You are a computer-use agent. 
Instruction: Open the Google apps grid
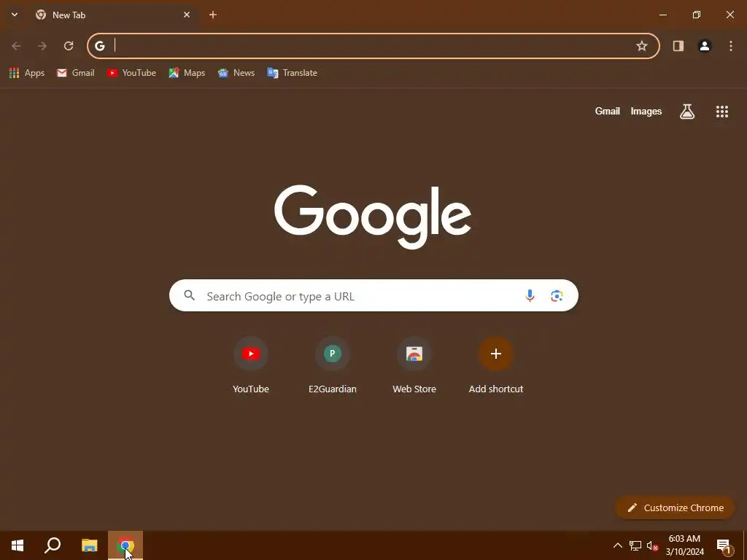click(721, 112)
